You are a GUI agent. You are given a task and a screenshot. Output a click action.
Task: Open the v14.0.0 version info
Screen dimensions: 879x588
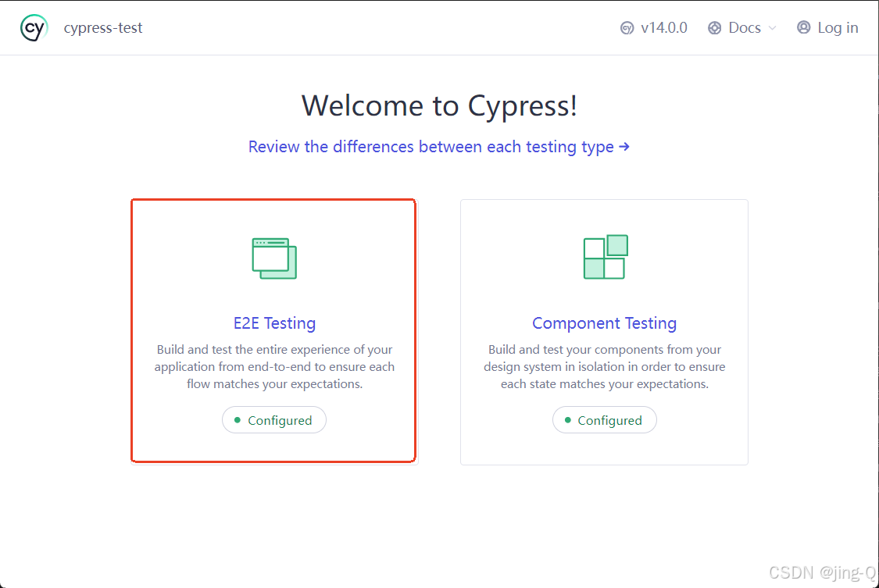coord(663,28)
